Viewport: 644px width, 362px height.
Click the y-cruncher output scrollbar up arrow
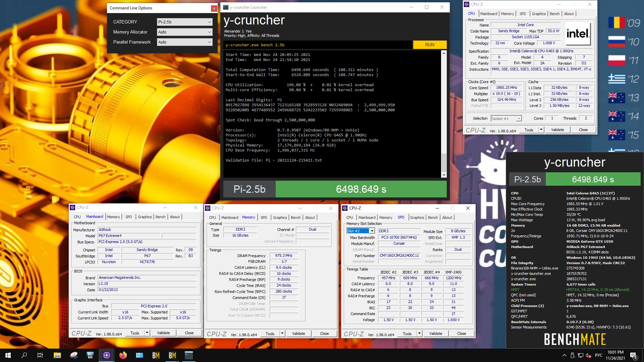point(444,53)
